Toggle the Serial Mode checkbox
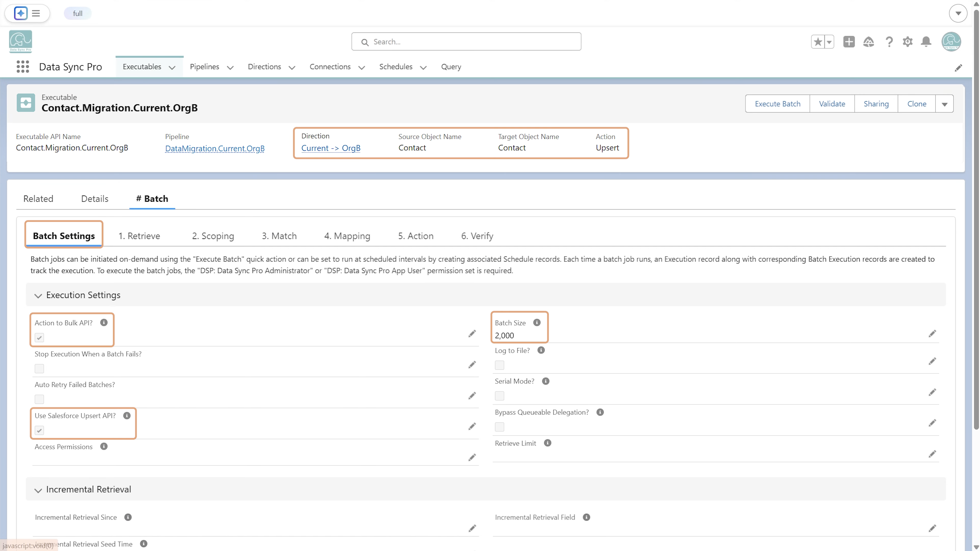 click(x=499, y=396)
